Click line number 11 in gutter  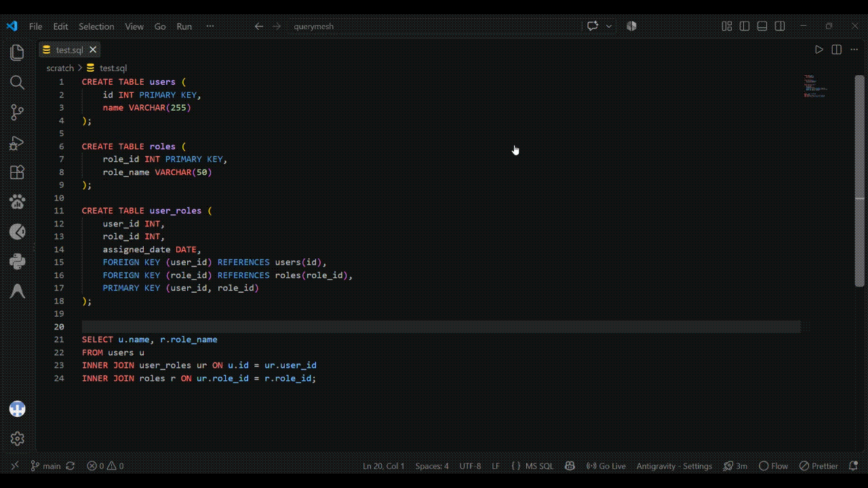(59, 211)
